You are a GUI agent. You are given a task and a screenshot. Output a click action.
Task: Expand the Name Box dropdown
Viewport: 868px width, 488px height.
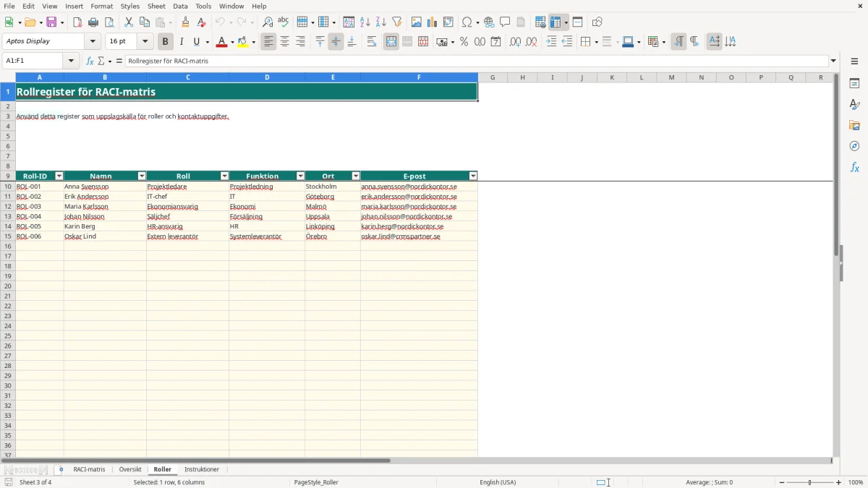pyautogui.click(x=71, y=61)
